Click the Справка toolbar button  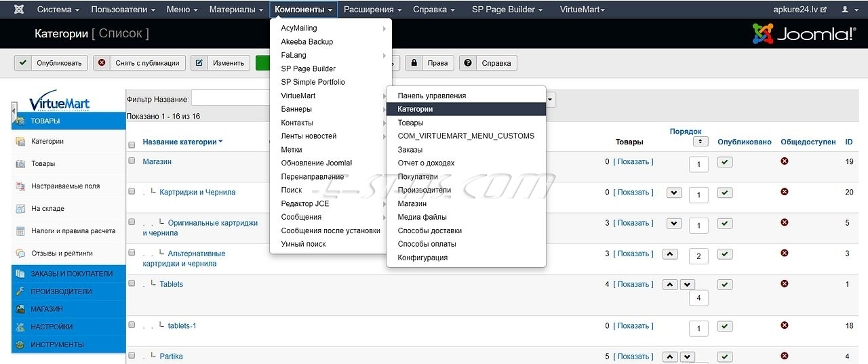[488, 63]
